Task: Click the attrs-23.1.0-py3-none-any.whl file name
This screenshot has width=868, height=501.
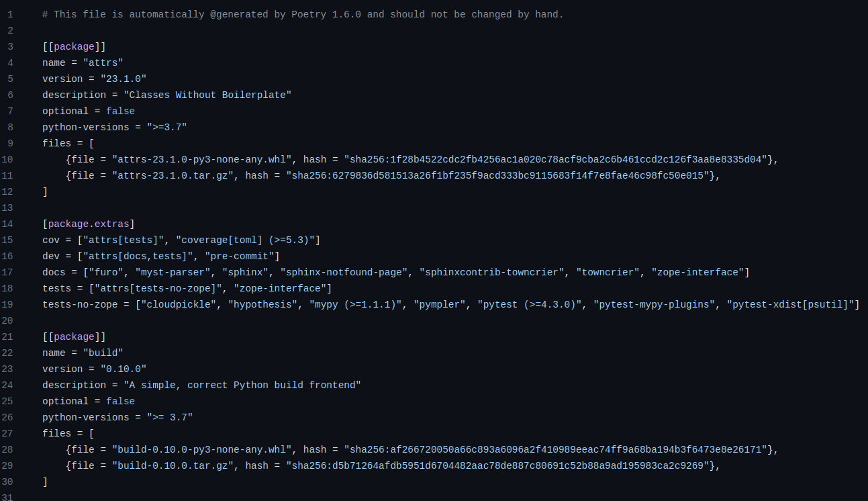Action: 201,159
